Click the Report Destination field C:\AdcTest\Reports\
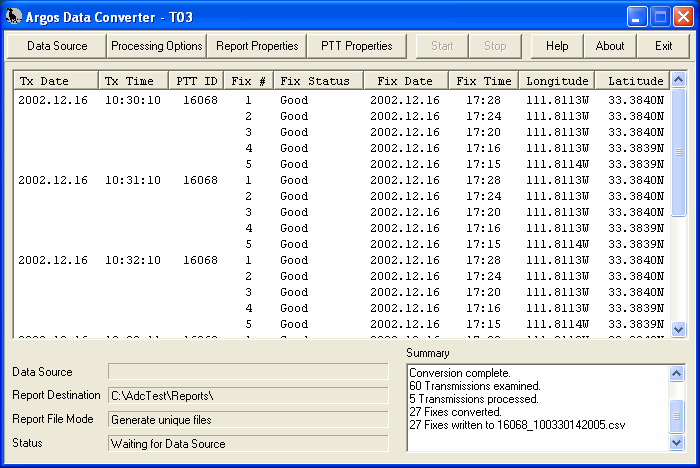This screenshot has height=468, width=700. pyautogui.click(x=248, y=396)
